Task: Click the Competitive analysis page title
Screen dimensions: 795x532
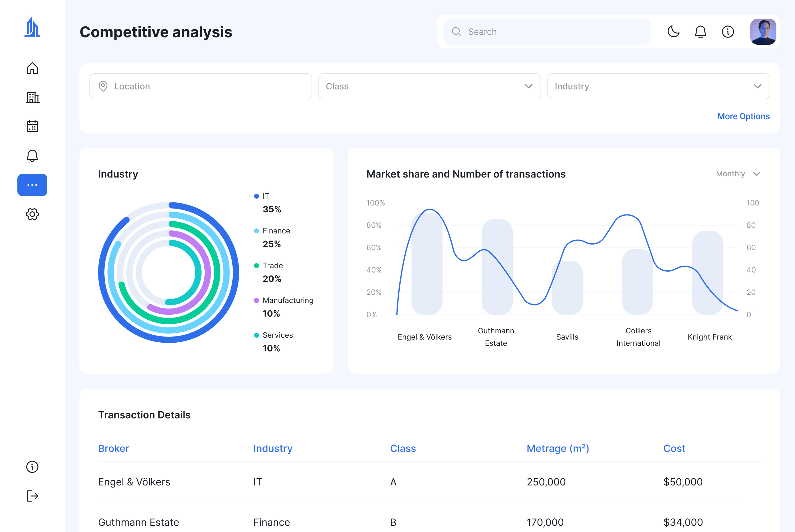Action: pos(156,32)
